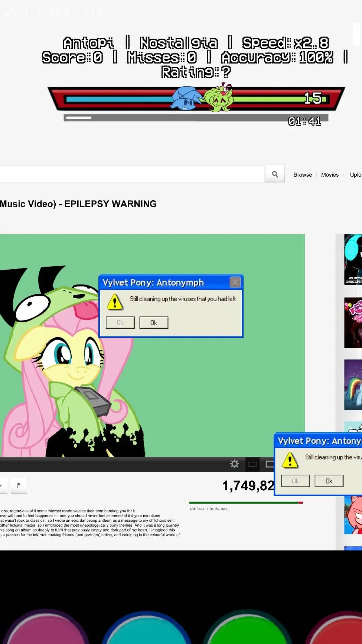Screen dimensions: 362x644
Task: Click the likes/dislikes ratio bar
Action: point(246,502)
